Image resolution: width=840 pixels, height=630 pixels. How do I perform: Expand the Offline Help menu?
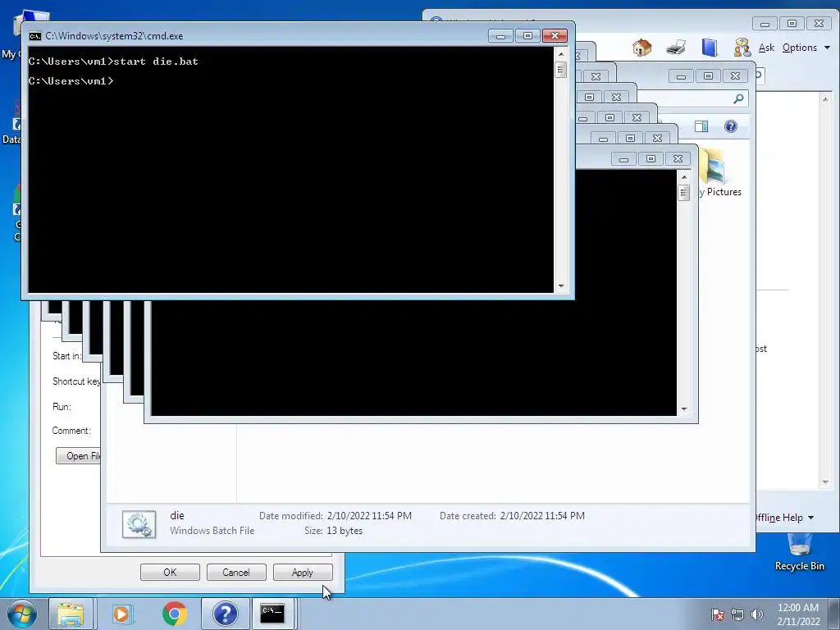point(785,518)
